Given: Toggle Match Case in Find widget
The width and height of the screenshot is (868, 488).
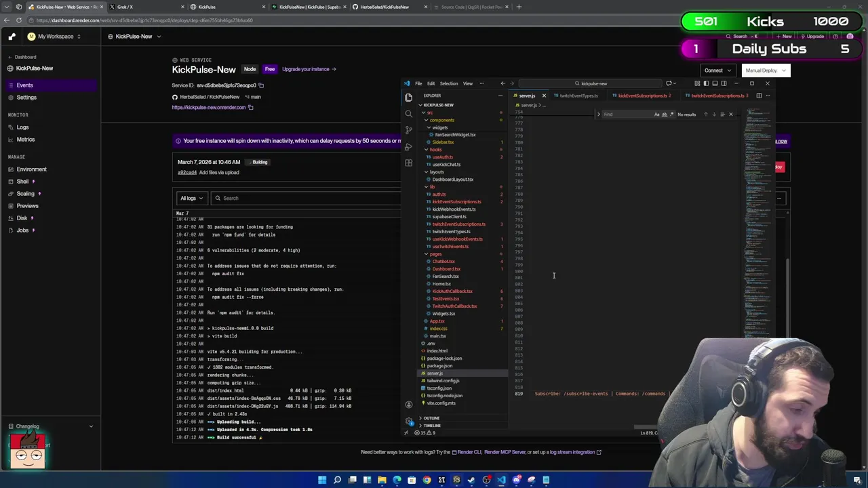Looking at the screenshot, I should pos(656,114).
